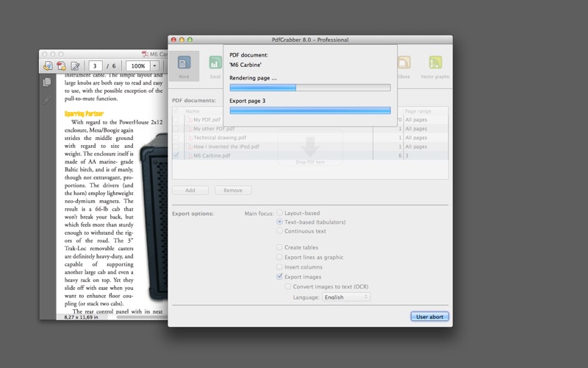
Task: Select Text-based (tabulators) main focus
Action: [279, 222]
